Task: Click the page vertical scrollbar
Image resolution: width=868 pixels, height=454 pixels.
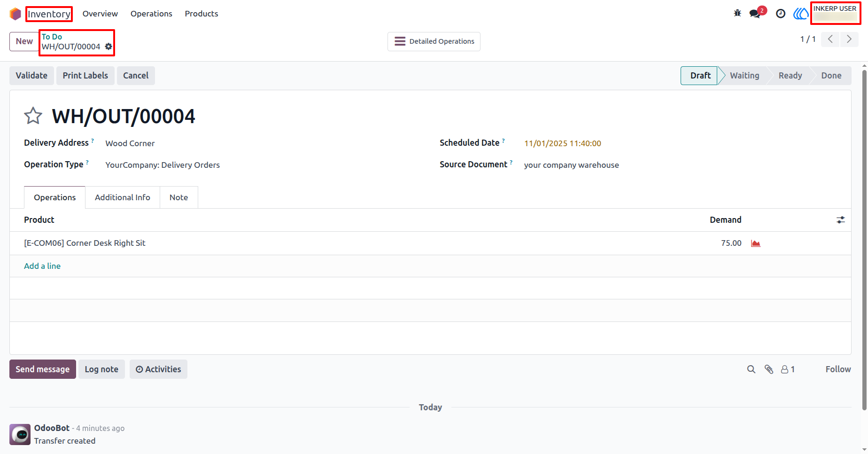Action: click(864, 240)
